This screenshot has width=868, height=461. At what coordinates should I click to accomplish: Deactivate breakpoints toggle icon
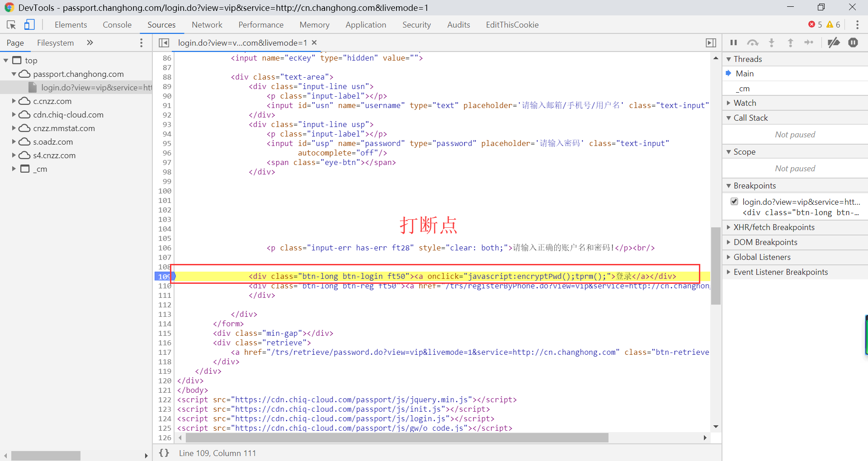tap(833, 42)
